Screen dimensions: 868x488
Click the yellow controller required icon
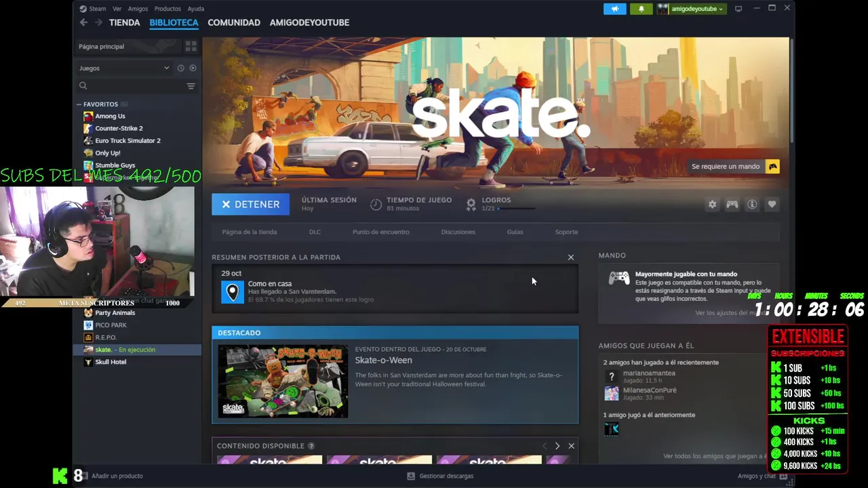(772, 166)
